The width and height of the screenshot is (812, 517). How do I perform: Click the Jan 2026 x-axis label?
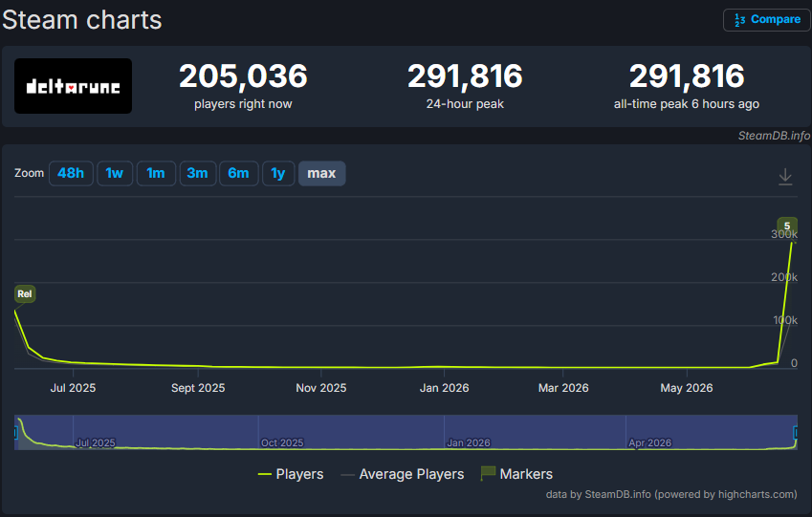pos(445,388)
